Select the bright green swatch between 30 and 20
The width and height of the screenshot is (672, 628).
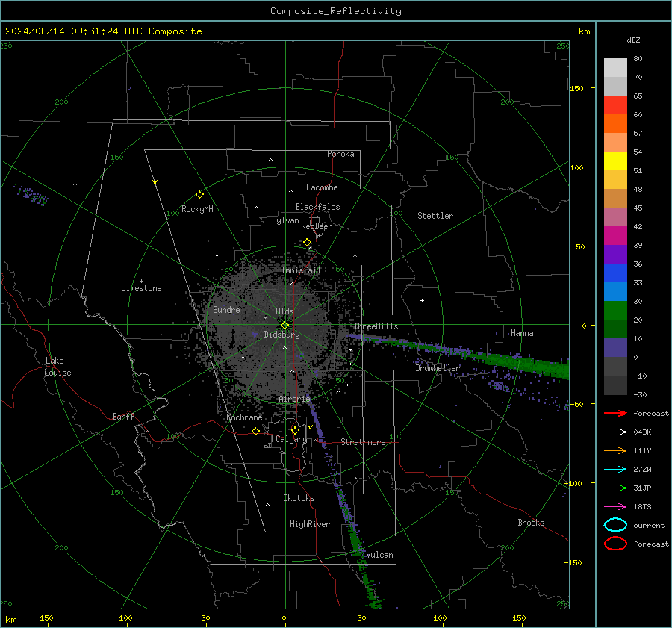(x=615, y=311)
